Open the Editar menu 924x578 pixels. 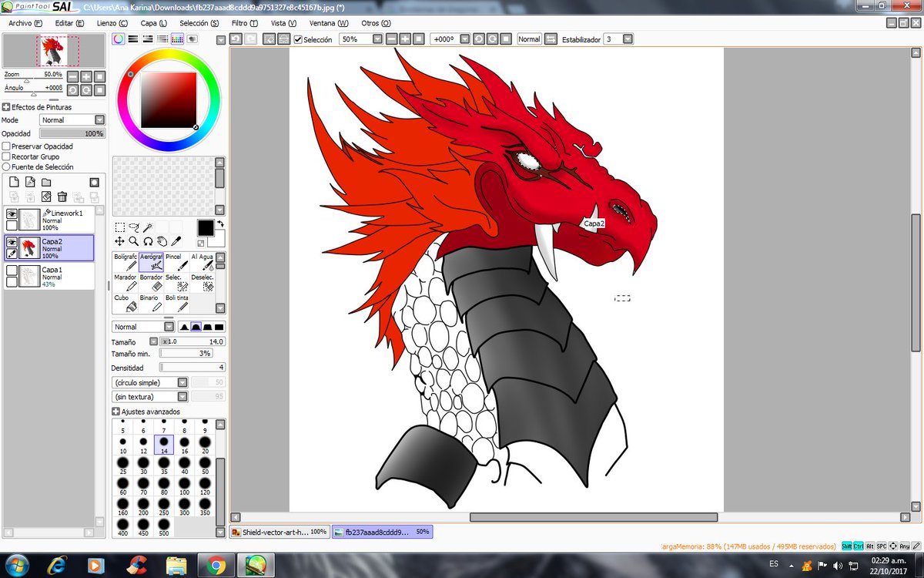(x=69, y=23)
